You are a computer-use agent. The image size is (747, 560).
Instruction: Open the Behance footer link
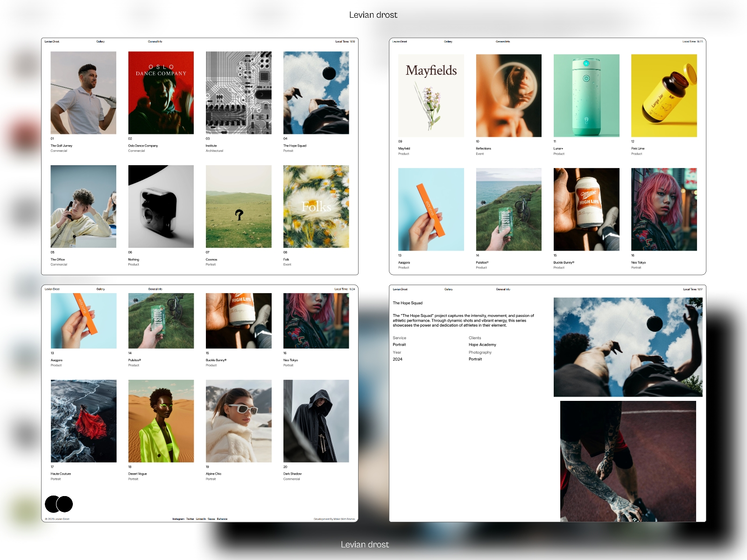coord(222,519)
